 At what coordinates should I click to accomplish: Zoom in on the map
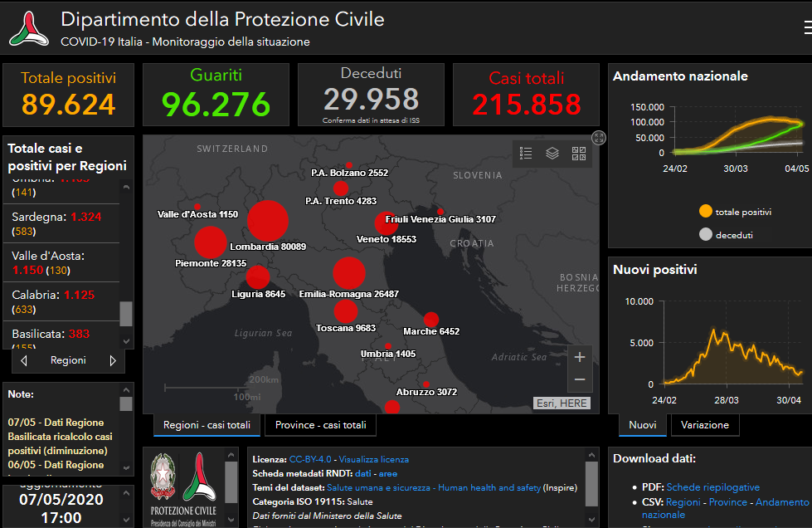pyautogui.click(x=580, y=357)
